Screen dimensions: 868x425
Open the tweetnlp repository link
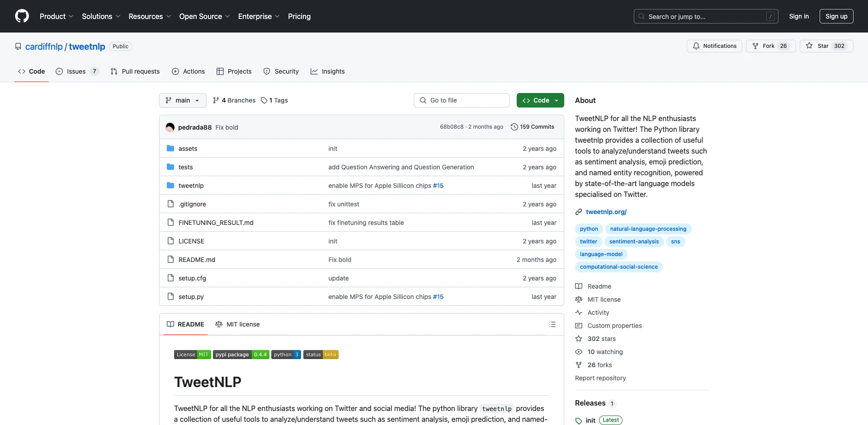87,47
